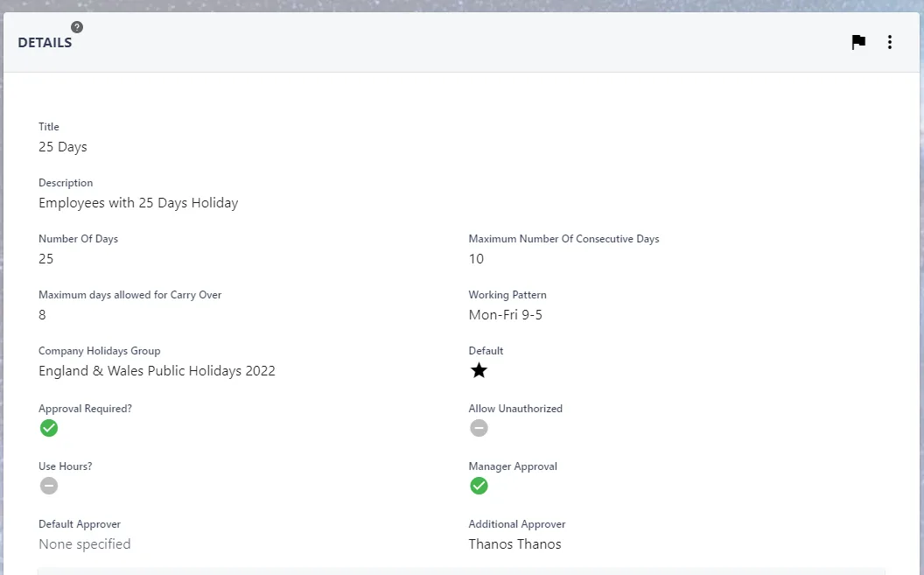The image size is (924, 575).
Task: Toggle the Approval Required green checkmark
Action: click(x=49, y=428)
